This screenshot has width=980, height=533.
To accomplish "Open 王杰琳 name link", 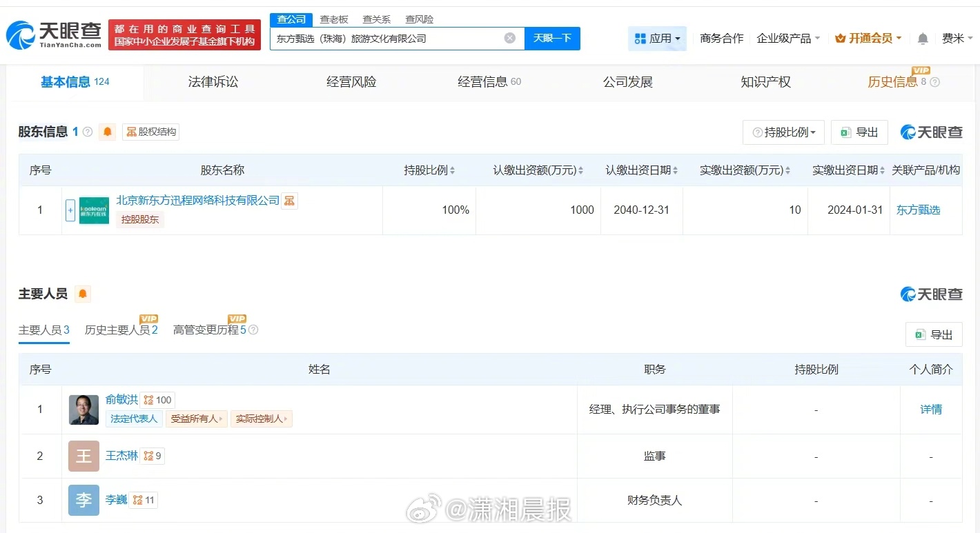I will pyautogui.click(x=122, y=456).
